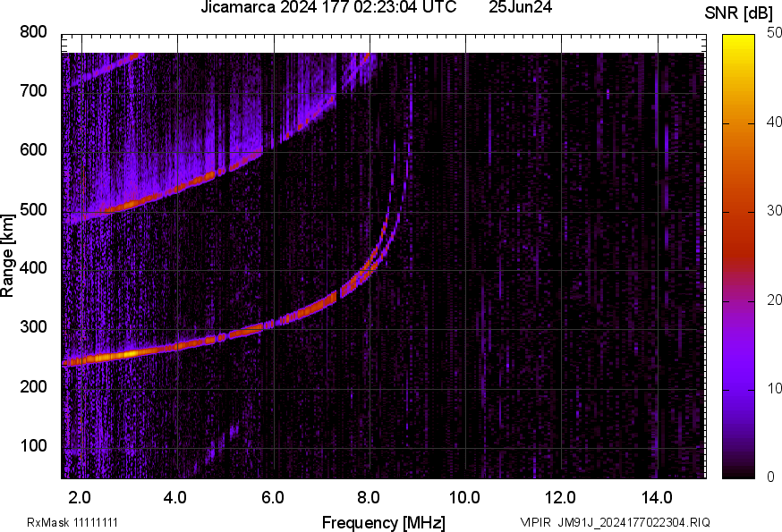Click the yellow top of the SNR colorbar
Viewport: 782px width, 532px height.
click(739, 40)
